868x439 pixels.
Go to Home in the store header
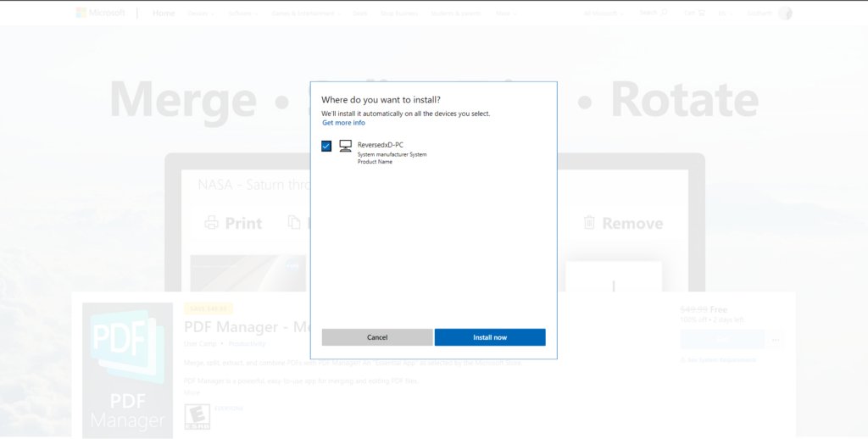164,14
